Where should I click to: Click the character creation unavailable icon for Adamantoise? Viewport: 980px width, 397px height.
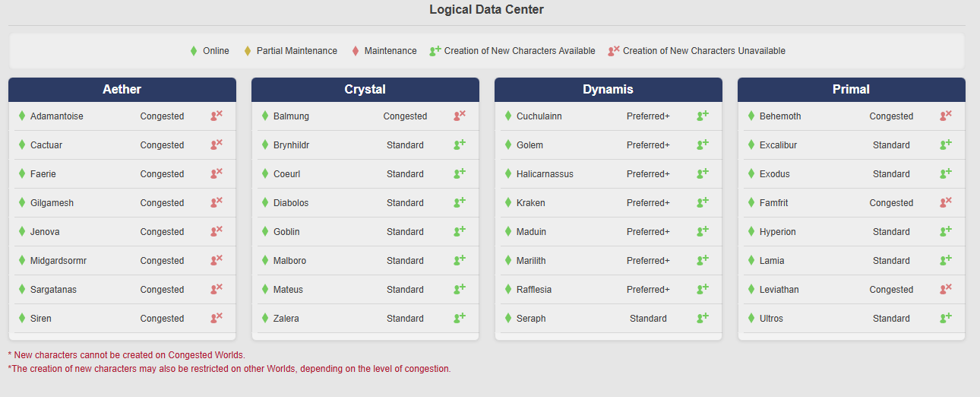click(217, 116)
